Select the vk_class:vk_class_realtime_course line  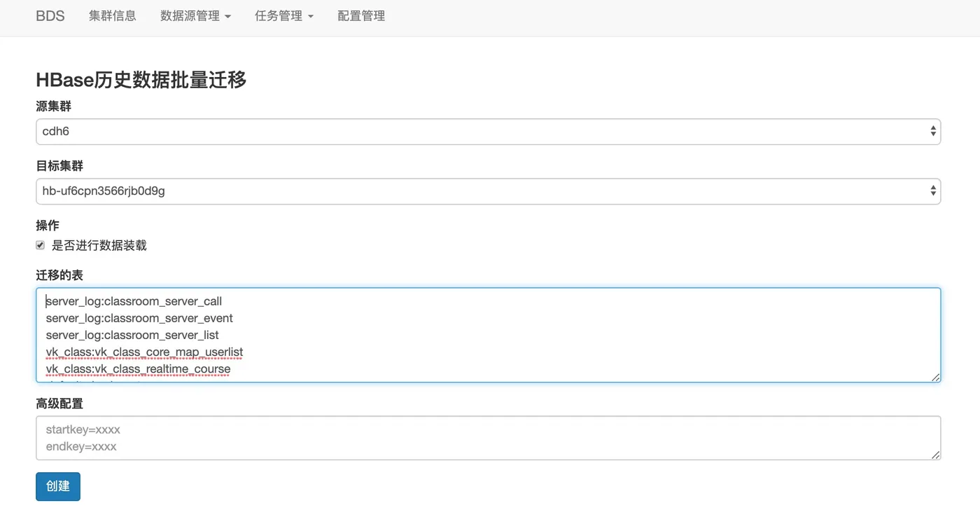(x=139, y=368)
